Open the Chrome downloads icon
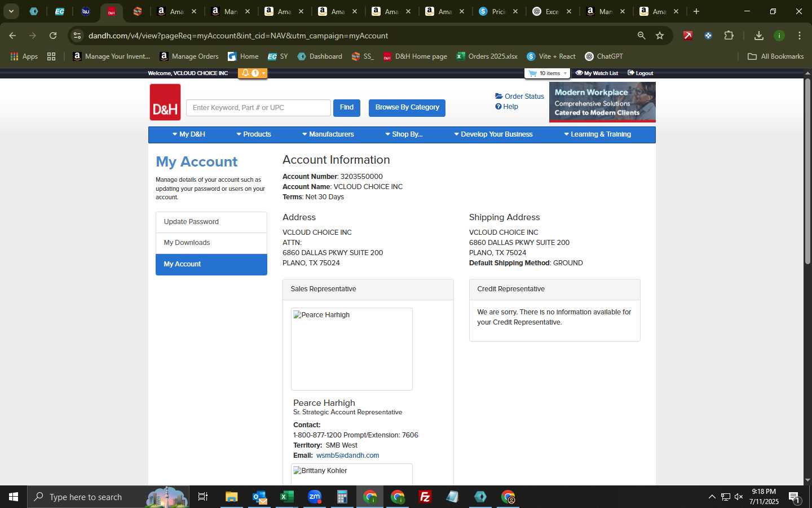The image size is (812, 508). tap(759, 36)
